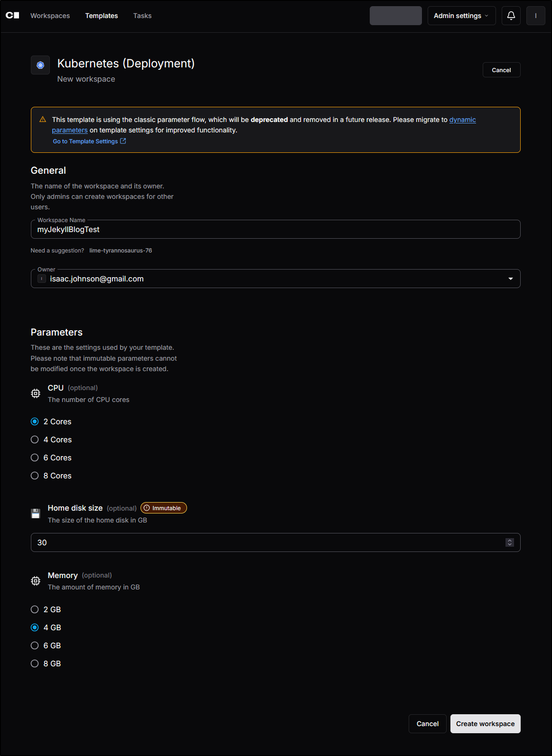Click the Create workspace button

(485, 723)
